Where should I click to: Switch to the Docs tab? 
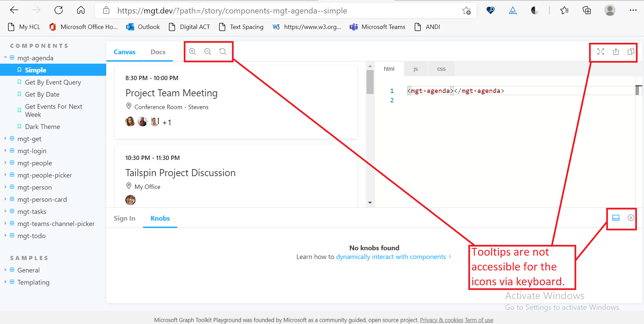158,52
